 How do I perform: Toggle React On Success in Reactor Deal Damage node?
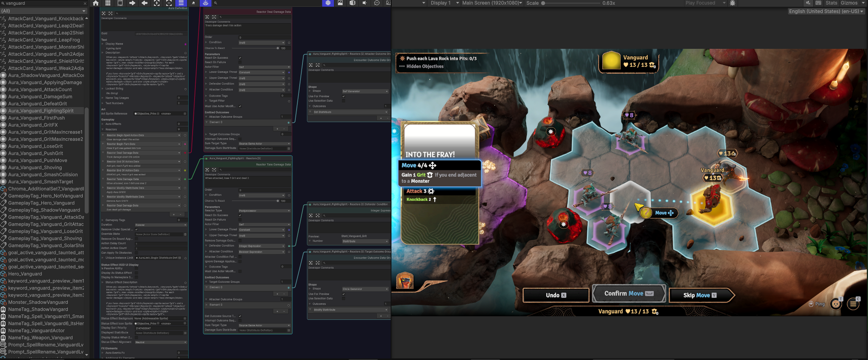click(240, 58)
